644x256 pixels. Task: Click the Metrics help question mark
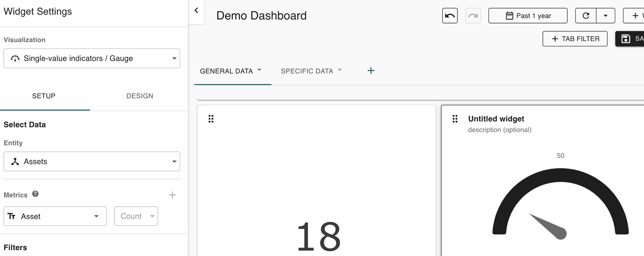pyautogui.click(x=35, y=194)
